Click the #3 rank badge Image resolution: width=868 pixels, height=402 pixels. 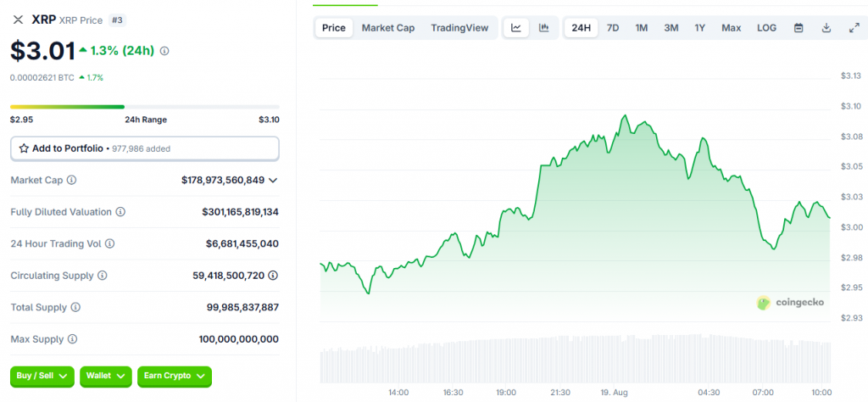point(117,20)
